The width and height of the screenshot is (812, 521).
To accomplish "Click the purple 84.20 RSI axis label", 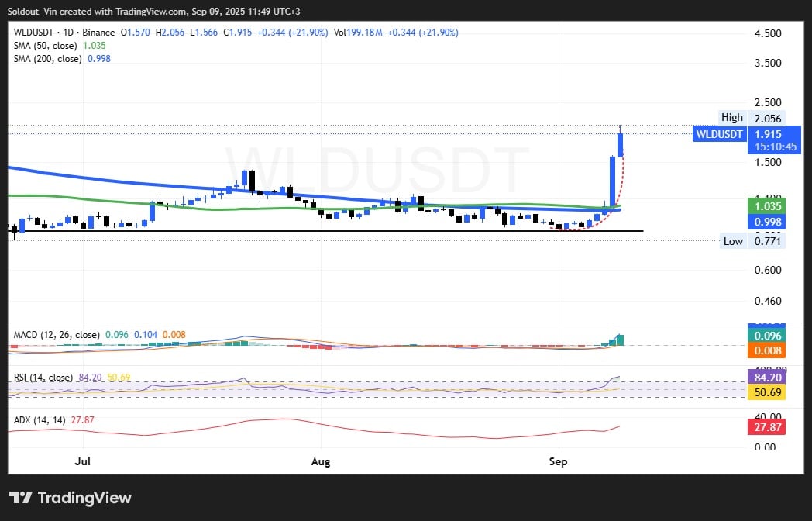I will click(x=766, y=378).
